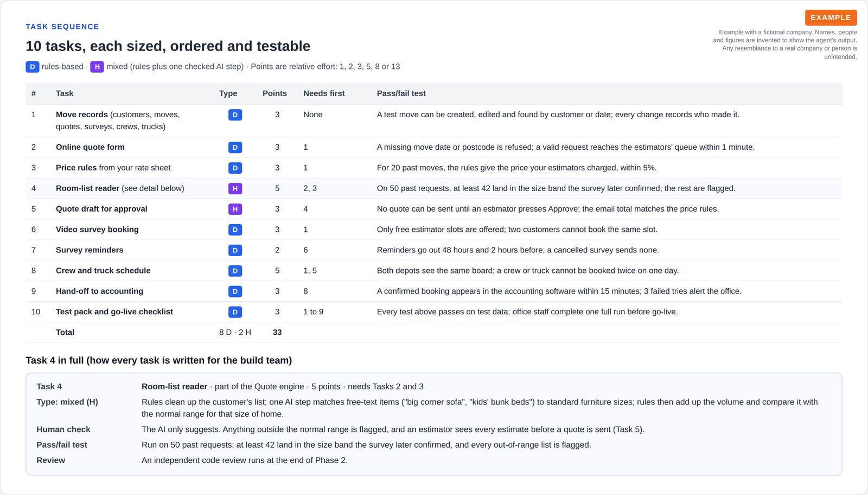Click the orange EXAMPLE badge

point(831,17)
